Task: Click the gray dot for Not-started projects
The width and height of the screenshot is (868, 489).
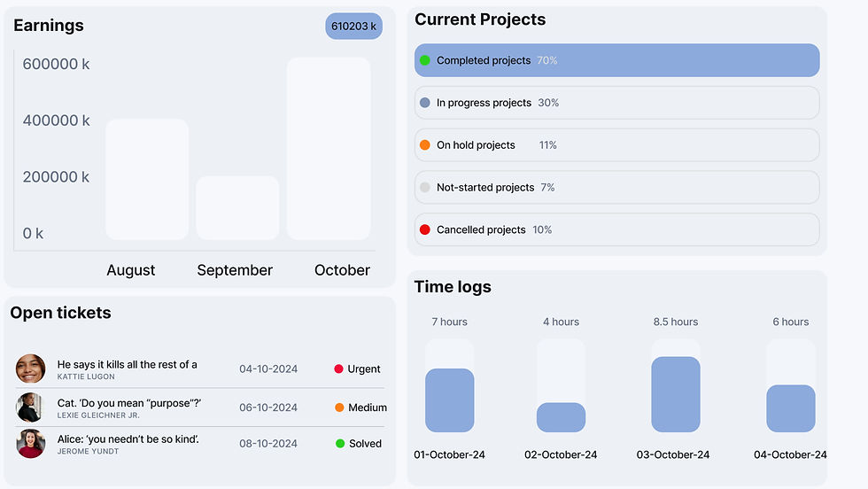Action: coord(424,187)
